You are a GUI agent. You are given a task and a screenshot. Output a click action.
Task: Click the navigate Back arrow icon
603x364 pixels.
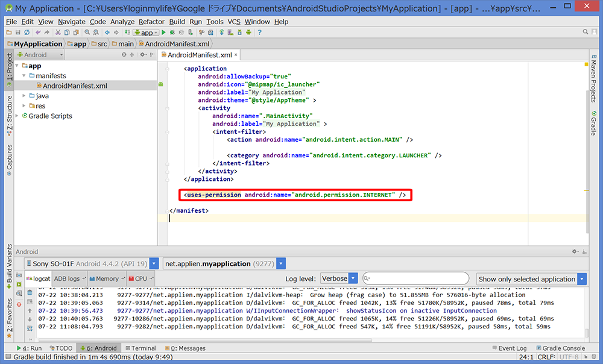coord(107,33)
